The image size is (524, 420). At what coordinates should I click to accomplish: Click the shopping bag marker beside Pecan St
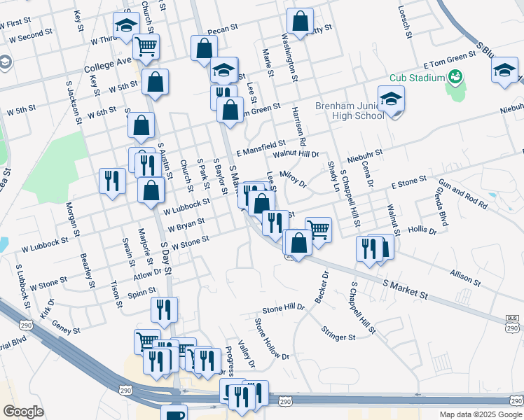pos(204,49)
